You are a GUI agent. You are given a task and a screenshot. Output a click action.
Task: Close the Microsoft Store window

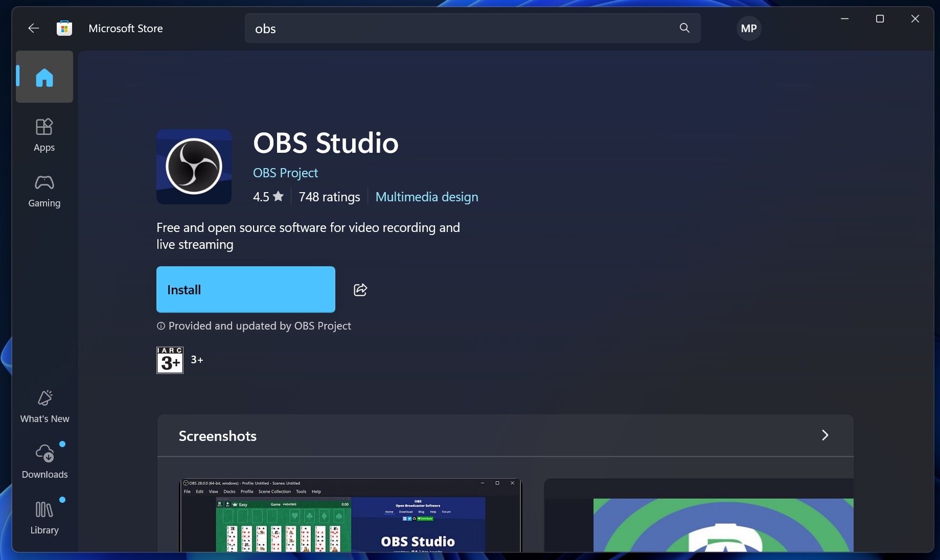pos(915,19)
